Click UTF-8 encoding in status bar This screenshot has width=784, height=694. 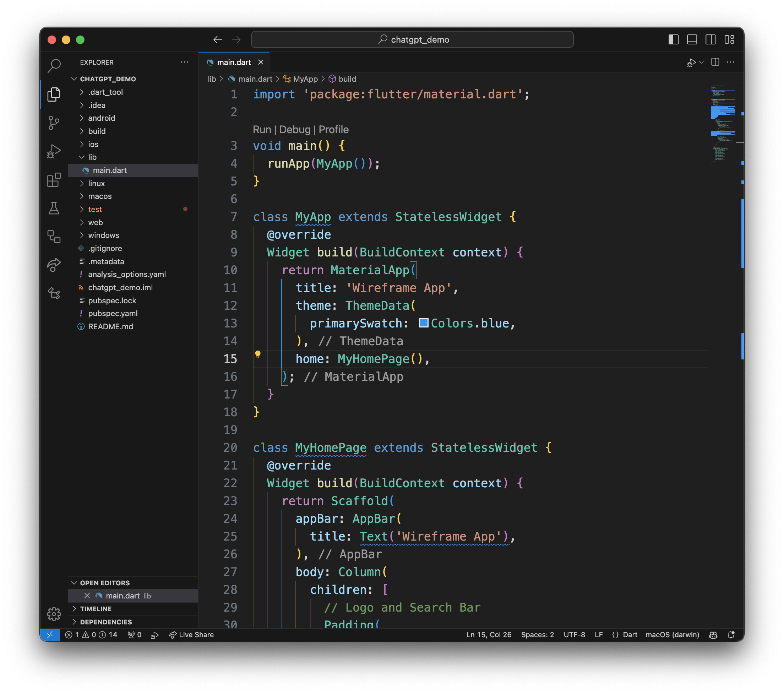click(x=574, y=635)
